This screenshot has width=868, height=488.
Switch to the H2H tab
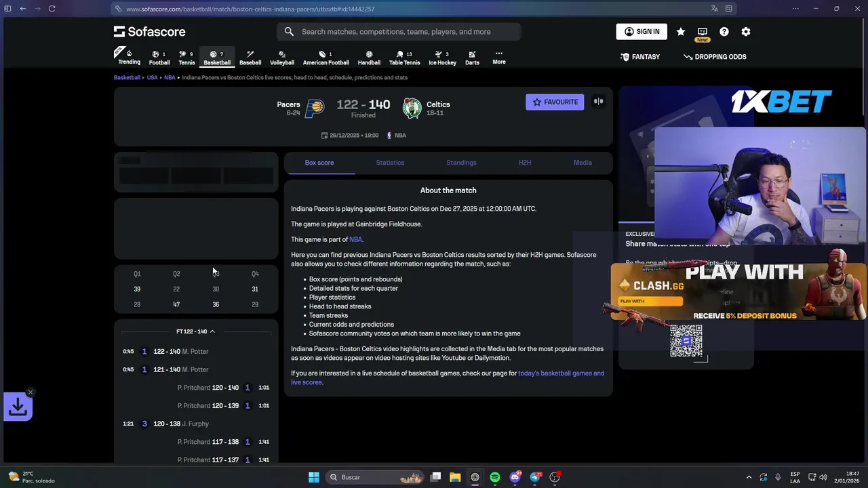click(x=525, y=163)
